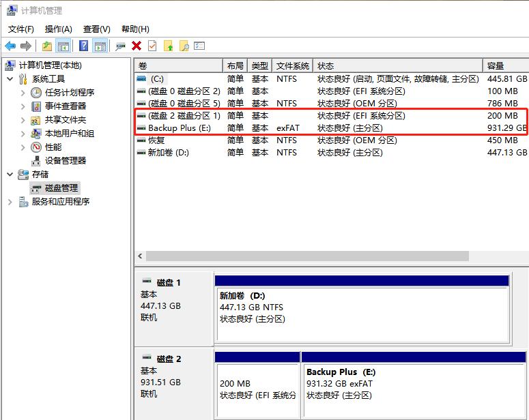
Task: Expand the 任务计划程序 tree node
Action: (23, 93)
